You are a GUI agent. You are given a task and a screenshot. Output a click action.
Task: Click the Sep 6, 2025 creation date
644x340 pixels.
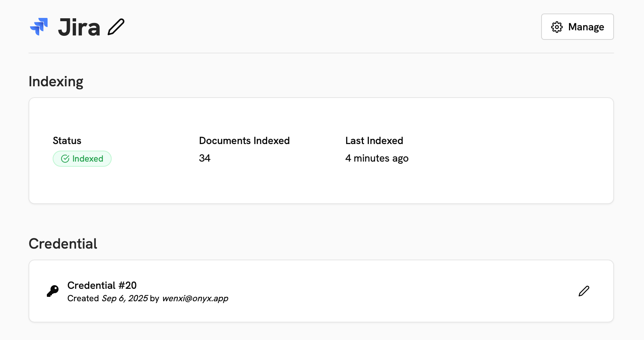pyautogui.click(x=124, y=298)
